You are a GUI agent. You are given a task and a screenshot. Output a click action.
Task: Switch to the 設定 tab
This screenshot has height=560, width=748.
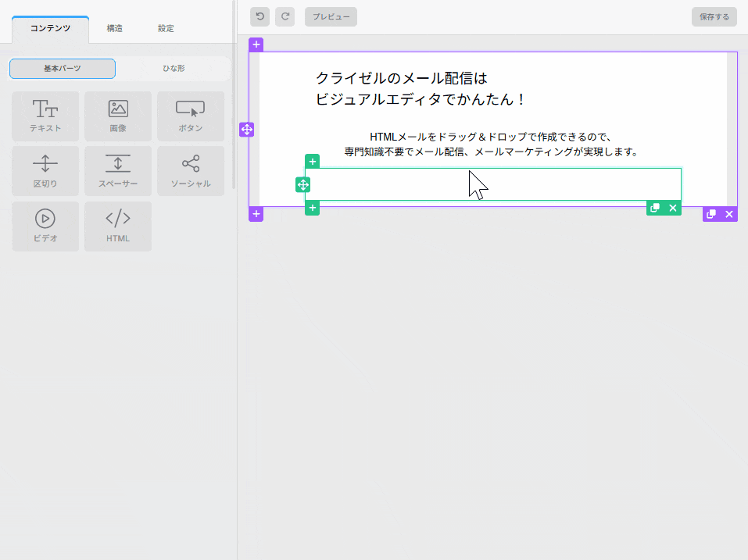click(166, 29)
